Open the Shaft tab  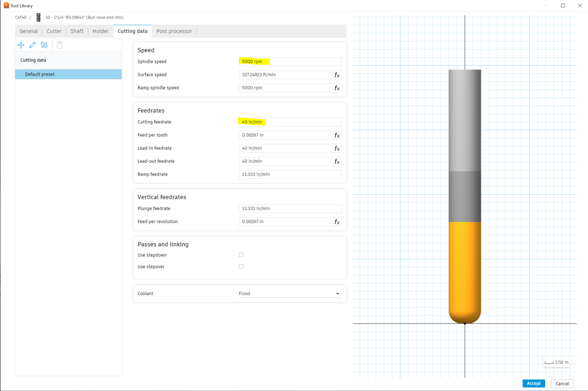coord(77,31)
